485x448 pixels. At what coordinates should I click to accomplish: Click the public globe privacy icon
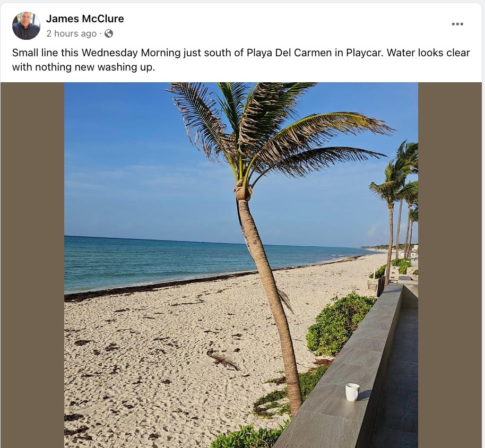tap(109, 33)
